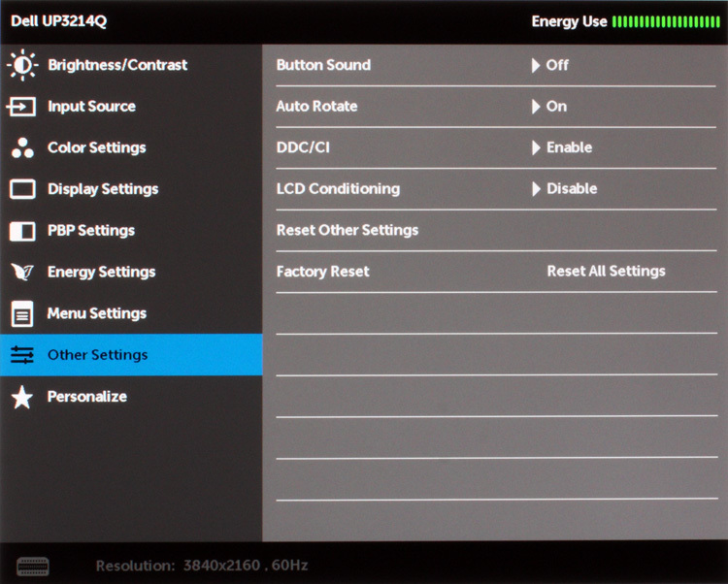The height and width of the screenshot is (584, 728).
Task: Select the LCD Conditioning row label
Action: pos(338,189)
